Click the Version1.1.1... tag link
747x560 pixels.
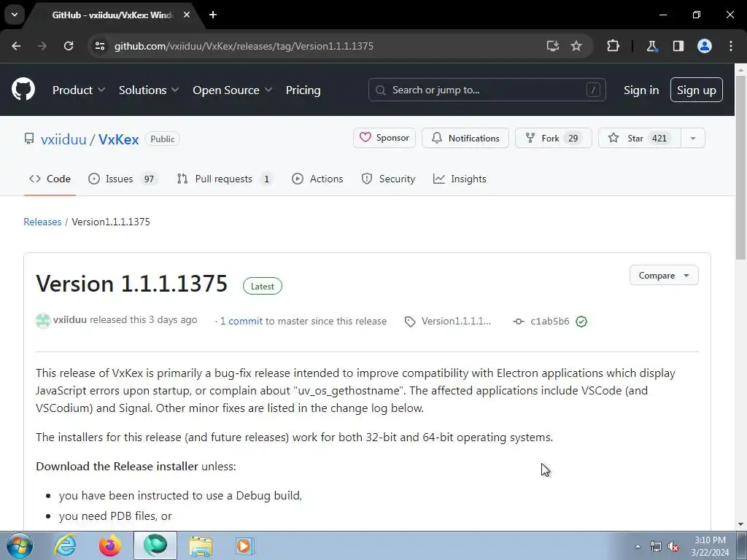click(456, 321)
